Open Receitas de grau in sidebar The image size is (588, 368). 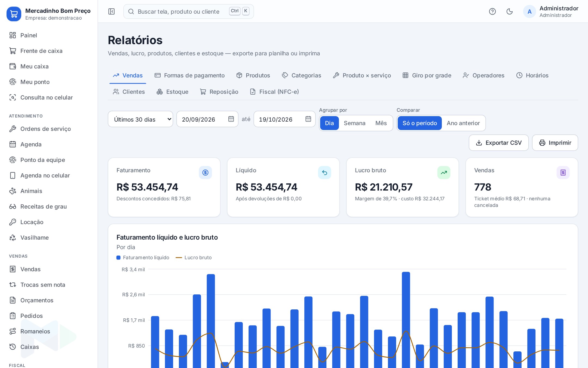point(49,206)
